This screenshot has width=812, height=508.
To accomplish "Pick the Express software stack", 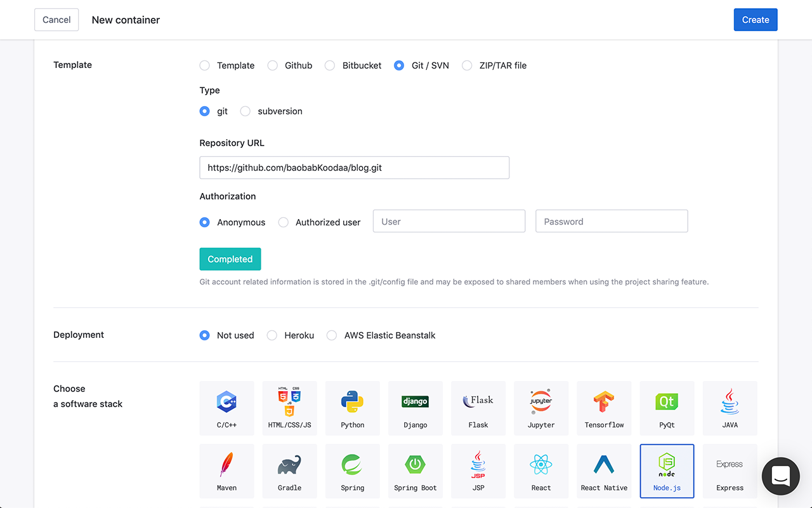I will 729,471.
